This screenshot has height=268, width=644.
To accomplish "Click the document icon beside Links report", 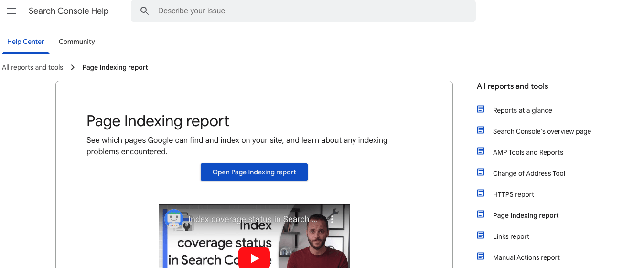I will [481, 236].
